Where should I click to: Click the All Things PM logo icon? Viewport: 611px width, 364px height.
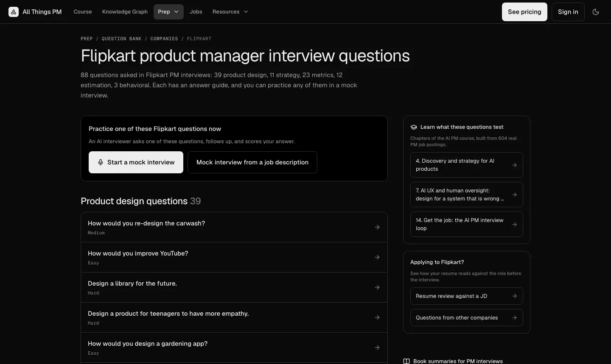point(14,12)
